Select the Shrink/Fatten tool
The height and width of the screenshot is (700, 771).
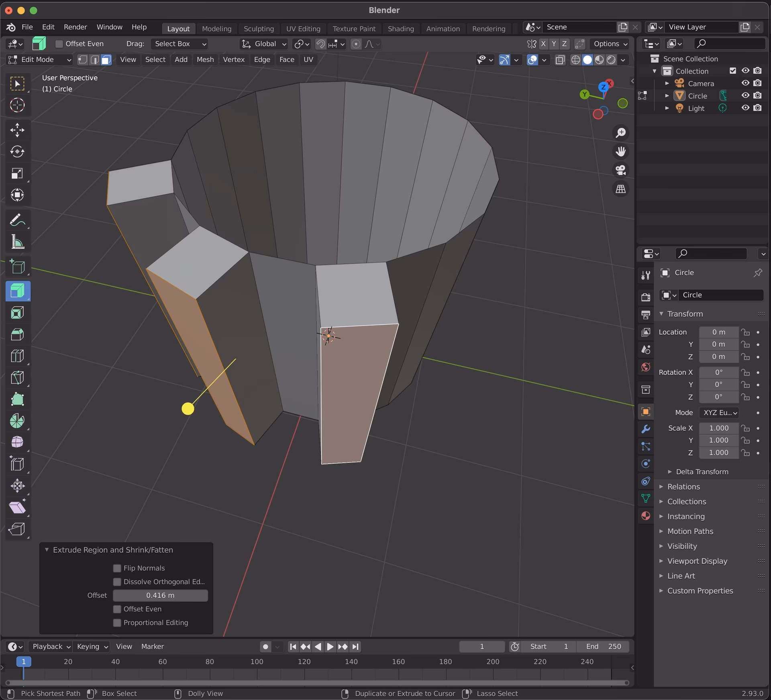(x=17, y=486)
